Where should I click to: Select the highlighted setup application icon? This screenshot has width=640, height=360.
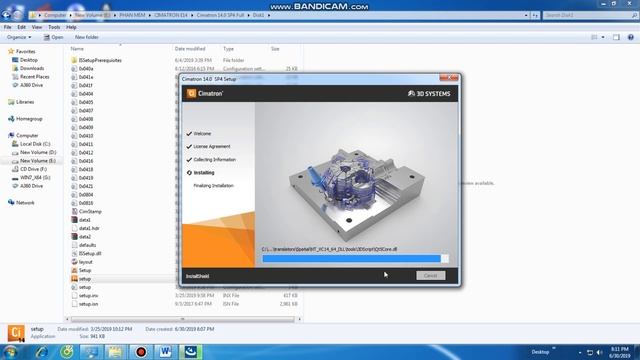pos(74,279)
